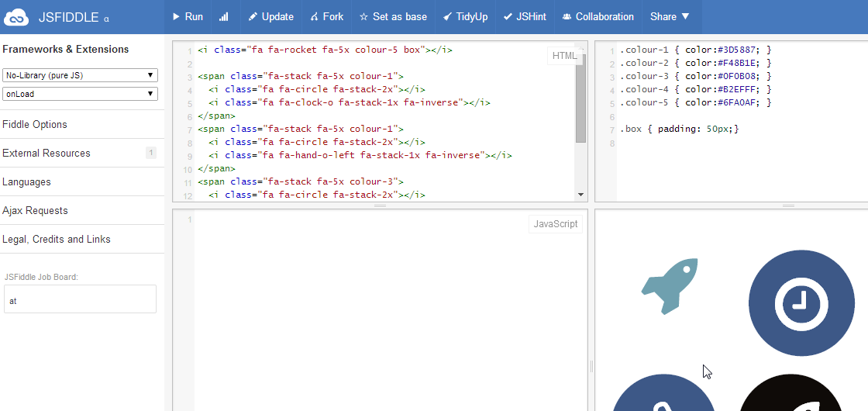Expand the Fiddle Options section

[82, 125]
